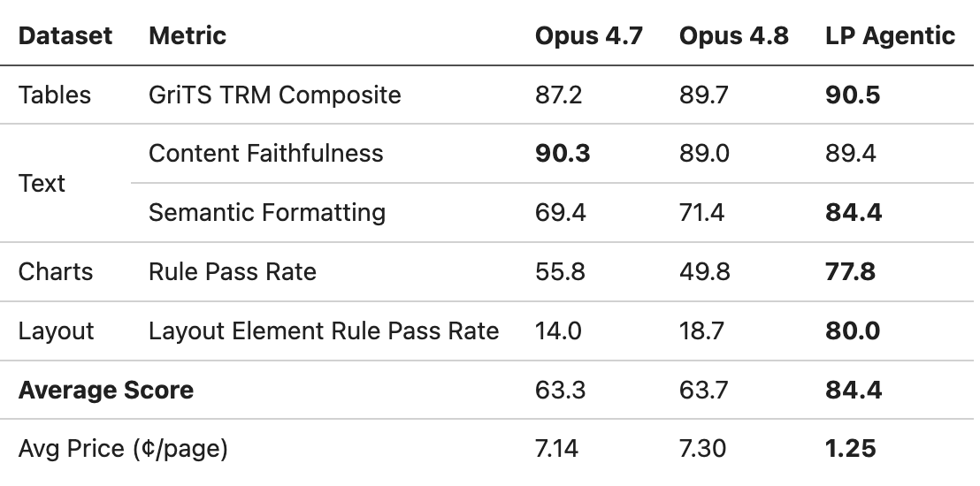This screenshot has width=980, height=486.
Task: Click Layout Element Rule Pass Rate
Action: [x=323, y=330]
